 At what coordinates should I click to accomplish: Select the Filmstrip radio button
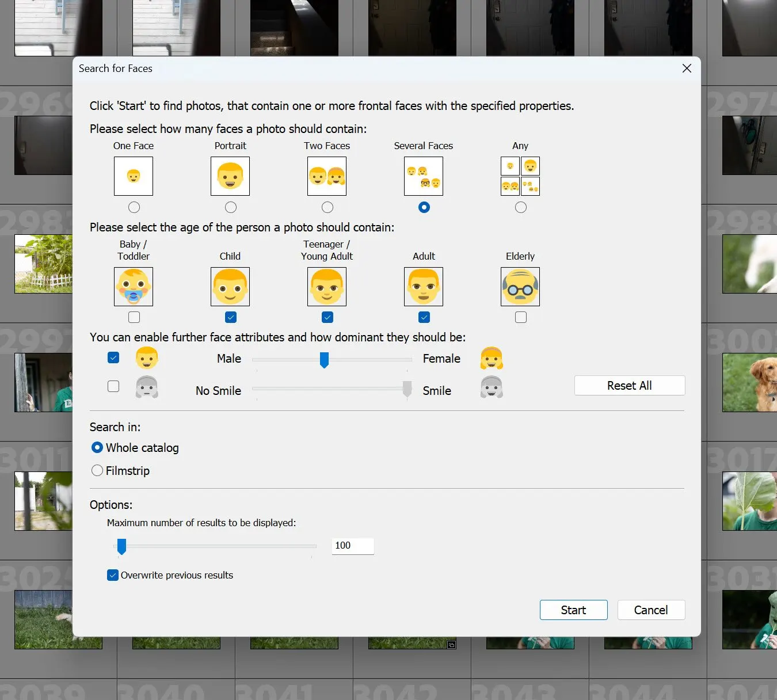(x=97, y=470)
